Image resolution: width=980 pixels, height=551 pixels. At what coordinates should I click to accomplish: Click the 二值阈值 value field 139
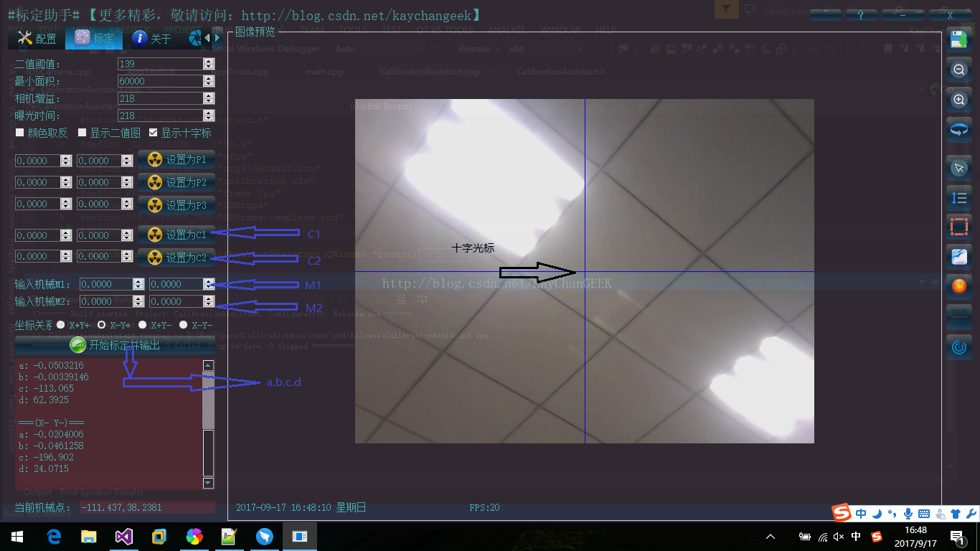pos(161,64)
